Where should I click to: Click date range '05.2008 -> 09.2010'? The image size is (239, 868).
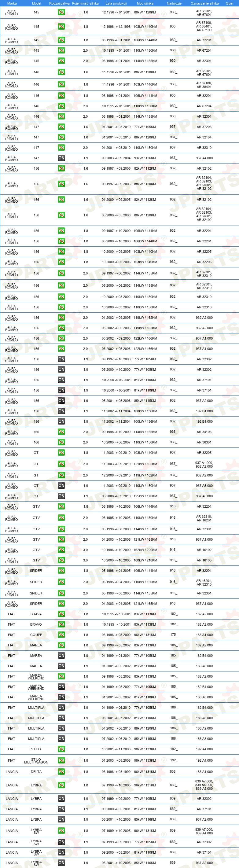click(116, 496)
